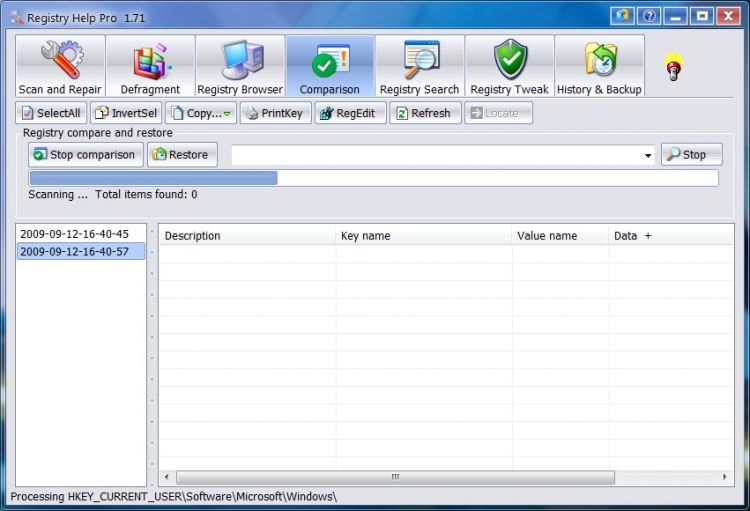
Task: Maximize the Registry Help Pro window
Action: click(x=702, y=16)
